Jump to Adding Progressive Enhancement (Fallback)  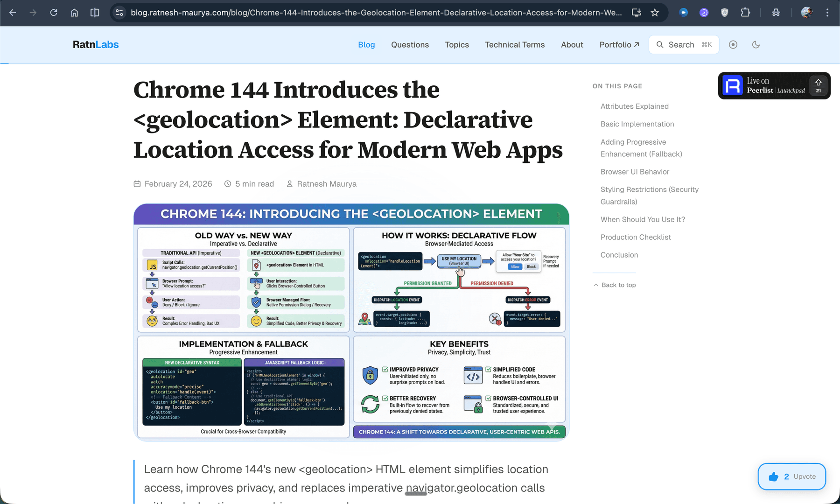pos(641,148)
